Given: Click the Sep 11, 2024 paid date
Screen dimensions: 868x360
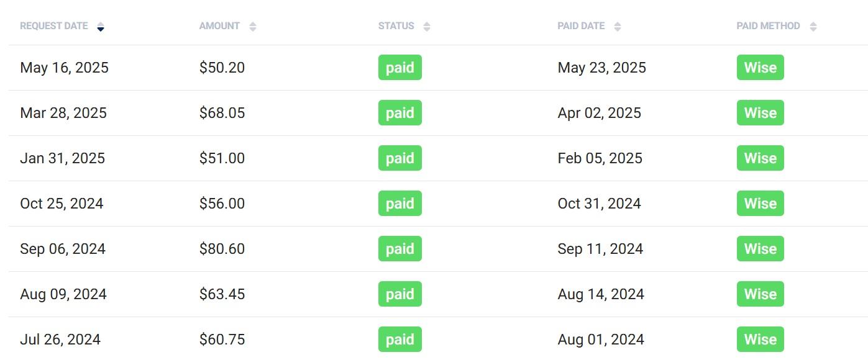Looking at the screenshot, I should (600, 249).
